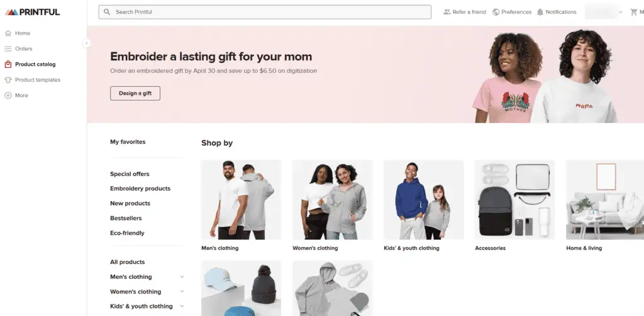
Task: Open the shopping cart icon
Action: coord(633,12)
